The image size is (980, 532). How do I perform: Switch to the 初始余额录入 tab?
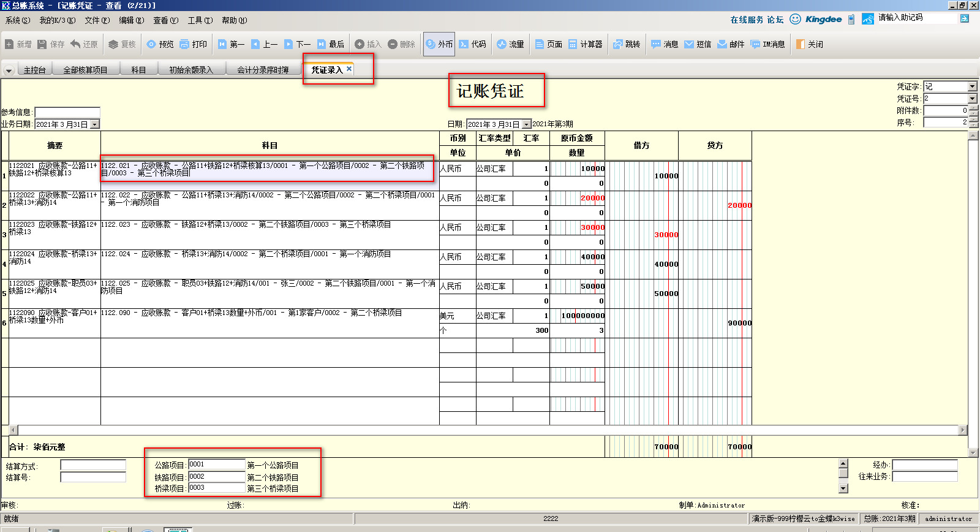point(191,70)
